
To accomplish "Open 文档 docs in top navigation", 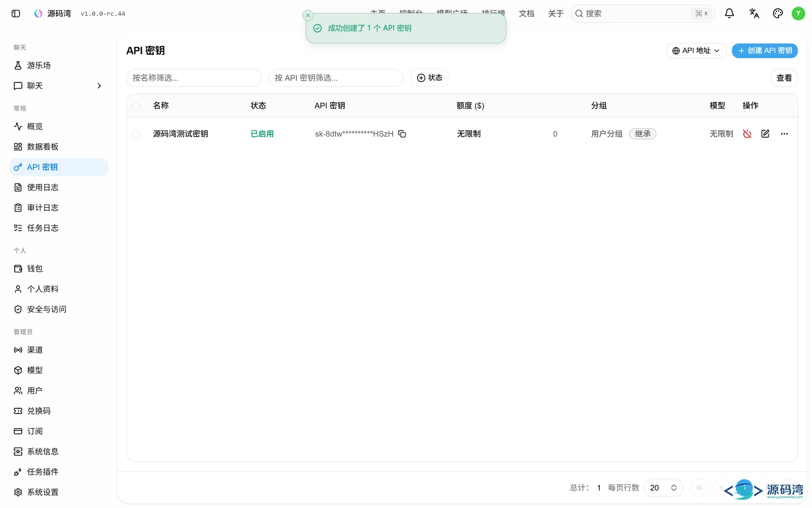I will [x=526, y=14].
